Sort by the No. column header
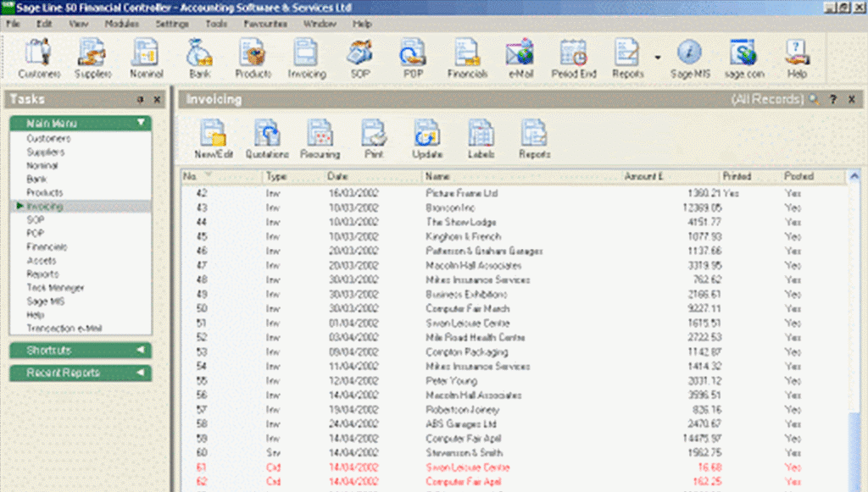The width and height of the screenshot is (868, 492). [221, 176]
